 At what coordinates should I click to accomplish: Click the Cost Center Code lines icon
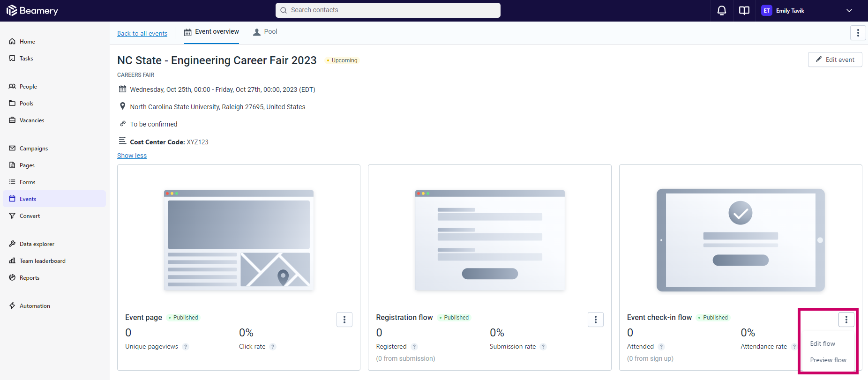pos(122,141)
